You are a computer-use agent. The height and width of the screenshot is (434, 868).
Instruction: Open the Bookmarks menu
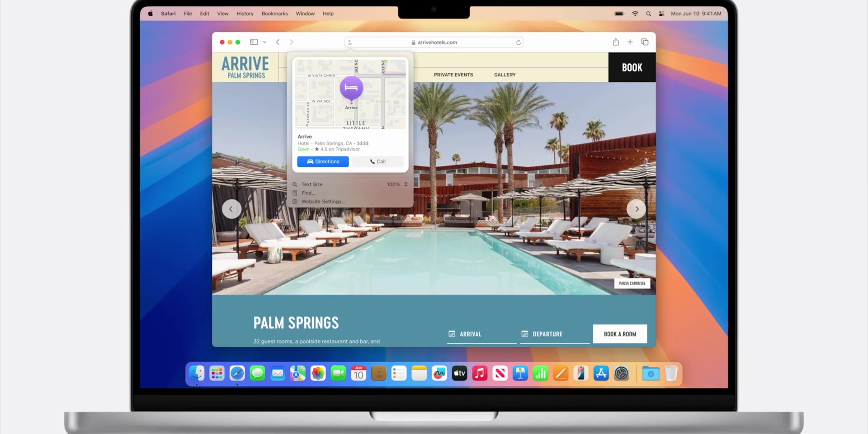coord(274,14)
